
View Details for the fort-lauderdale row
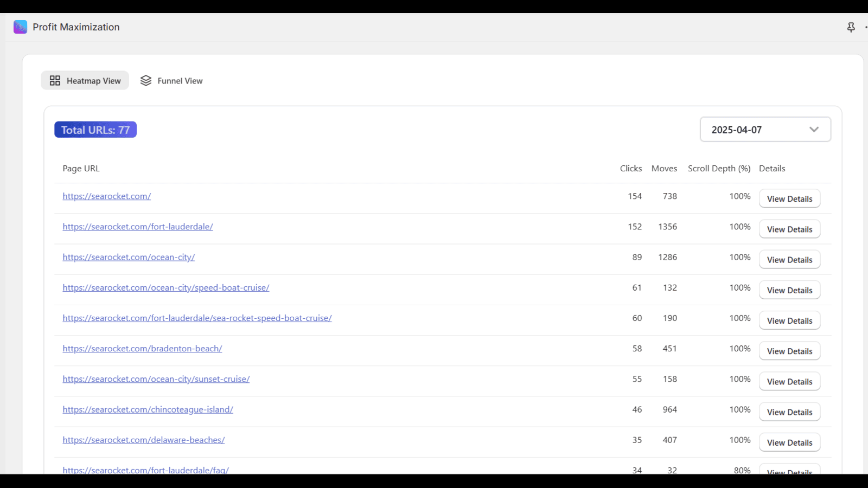[x=789, y=229]
